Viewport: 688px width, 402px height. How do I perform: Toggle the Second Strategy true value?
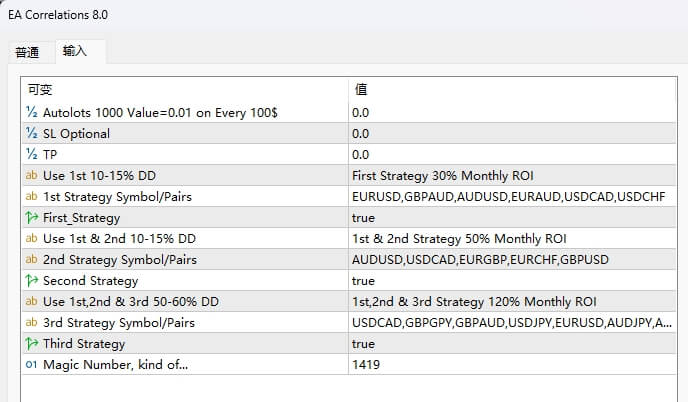[x=364, y=281]
